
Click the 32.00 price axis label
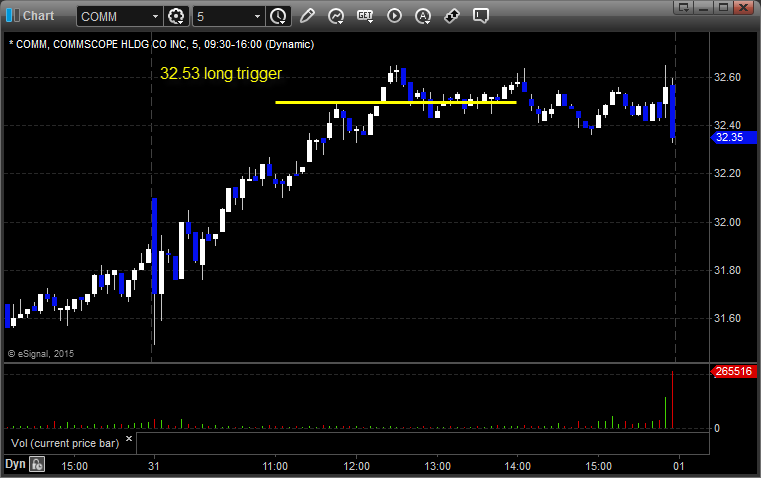coord(727,222)
